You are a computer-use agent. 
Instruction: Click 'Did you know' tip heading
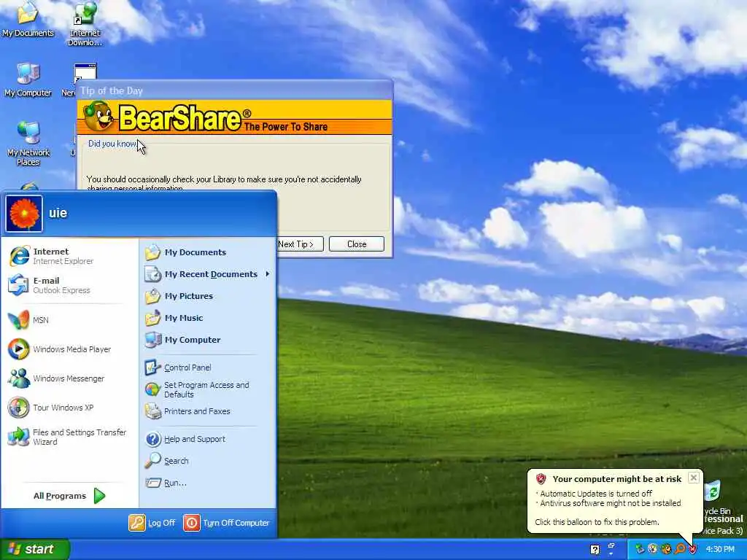(112, 144)
